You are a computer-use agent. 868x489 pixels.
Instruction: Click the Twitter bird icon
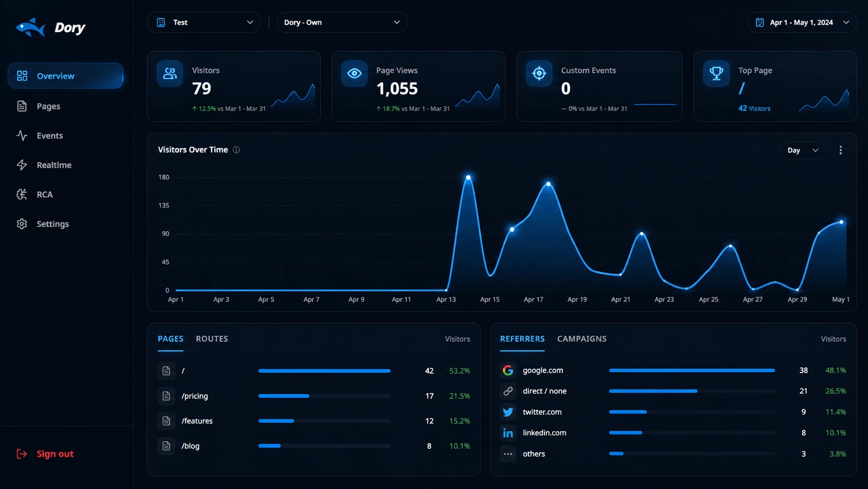pos(508,412)
